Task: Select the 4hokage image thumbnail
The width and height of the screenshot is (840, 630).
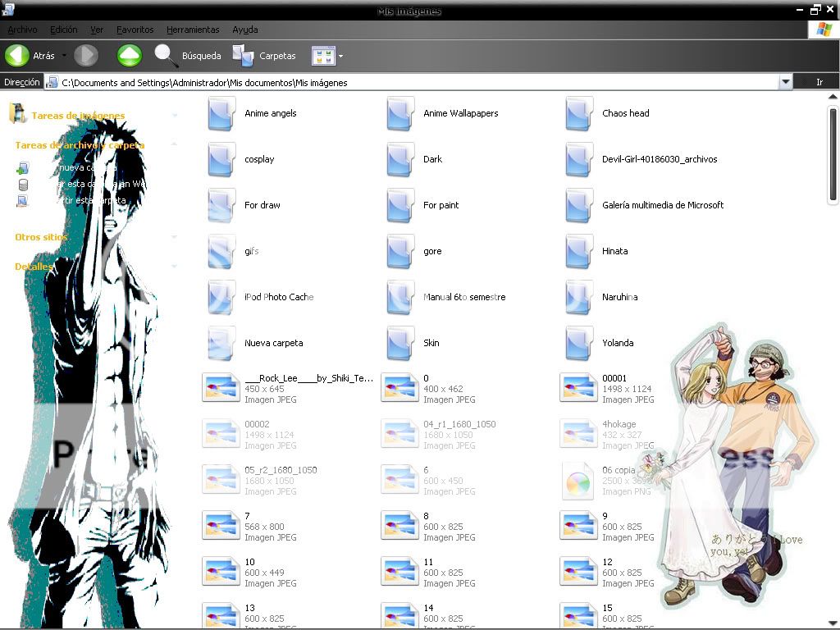Action: (578, 433)
